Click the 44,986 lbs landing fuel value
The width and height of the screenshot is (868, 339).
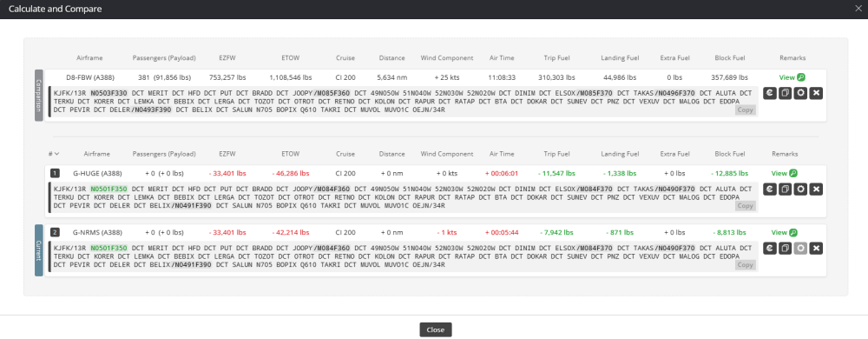620,77
